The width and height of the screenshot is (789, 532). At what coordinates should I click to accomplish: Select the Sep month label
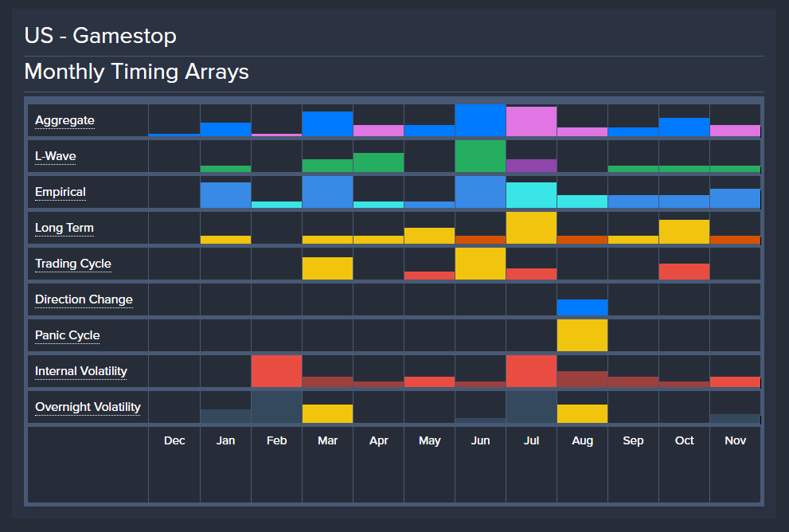[633, 440]
